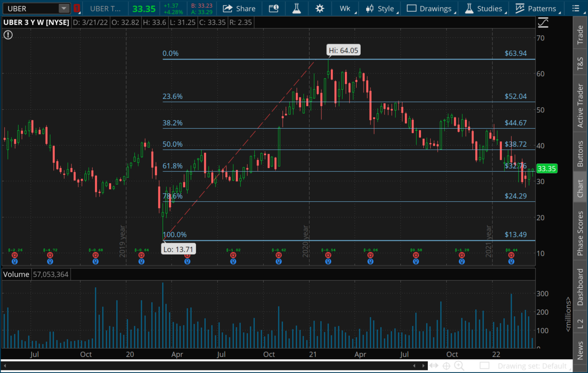Screen dimensions: 588x373
Task: Click the volume value 57,053,364
Action: pyautogui.click(x=51, y=275)
